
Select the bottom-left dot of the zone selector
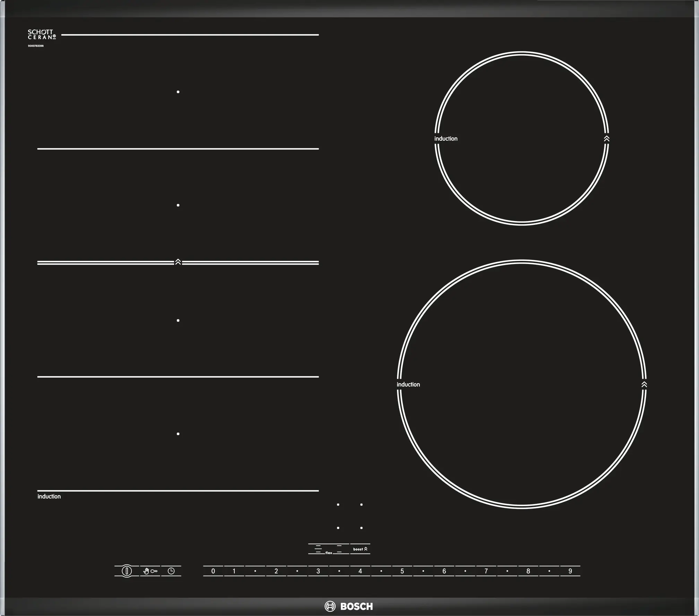point(338,528)
